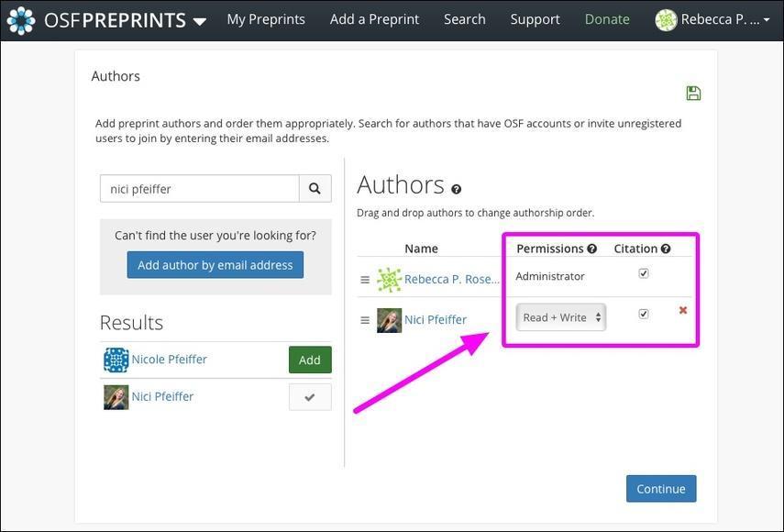The width and height of the screenshot is (784, 532).
Task: Grab Rebecca P. Rose's drag handle icon
Action: click(x=365, y=280)
